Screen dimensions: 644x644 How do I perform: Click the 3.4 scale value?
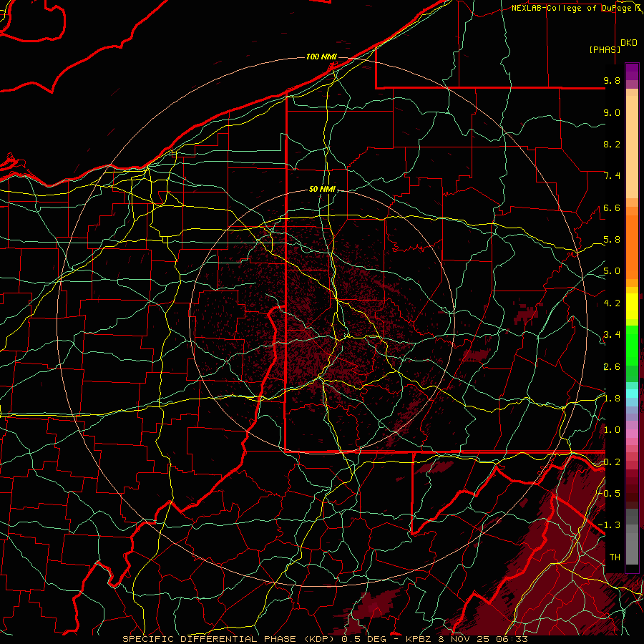click(612, 335)
